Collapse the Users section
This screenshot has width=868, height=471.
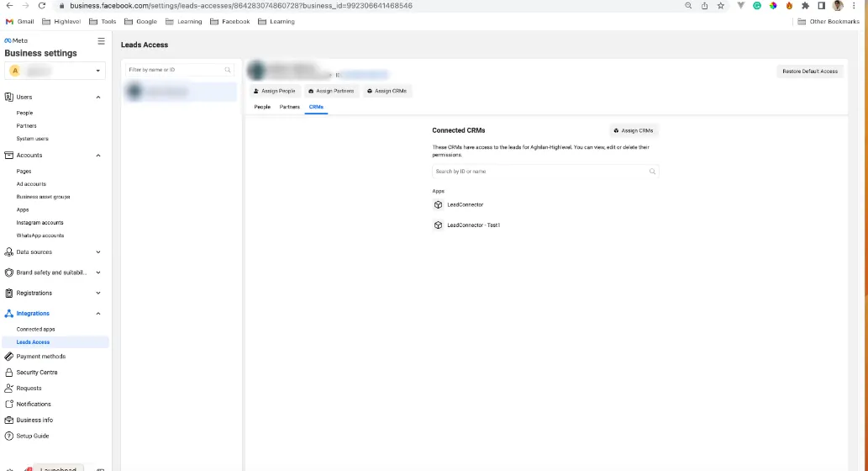(x=98, y=97)
